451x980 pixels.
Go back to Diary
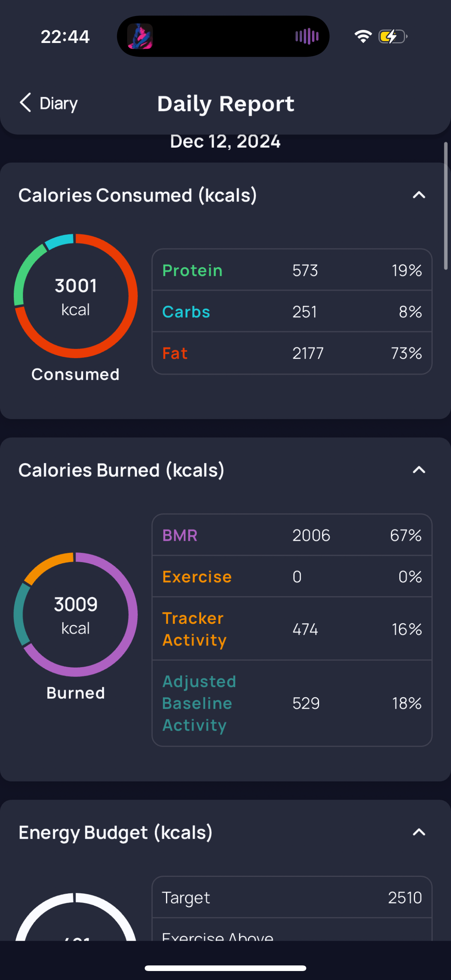[x=48, y=103]
